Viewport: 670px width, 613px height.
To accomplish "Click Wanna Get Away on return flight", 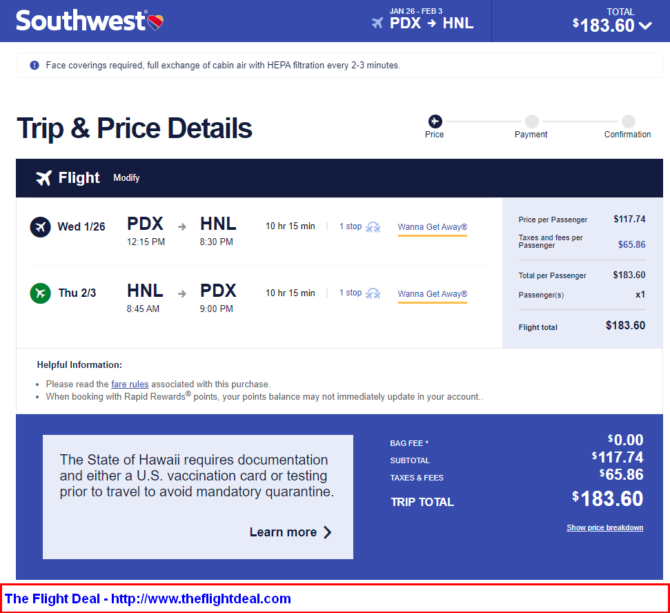I will click(432, 293).
